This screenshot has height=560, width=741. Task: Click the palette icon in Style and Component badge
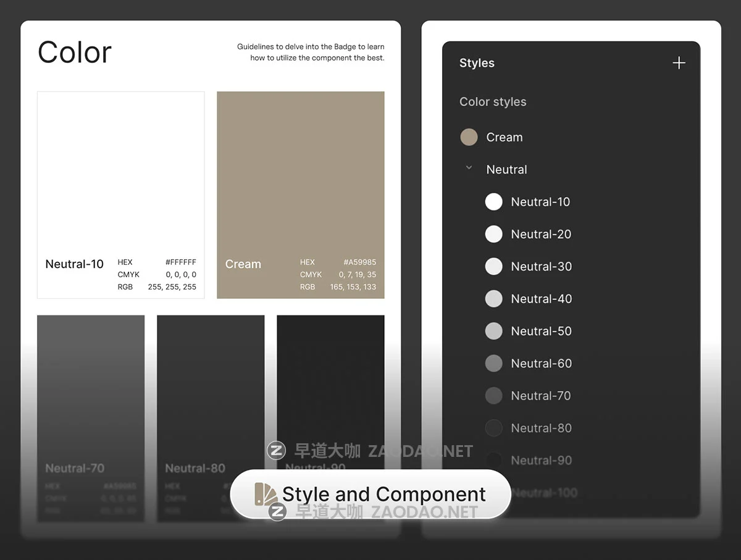click(266, 495)
